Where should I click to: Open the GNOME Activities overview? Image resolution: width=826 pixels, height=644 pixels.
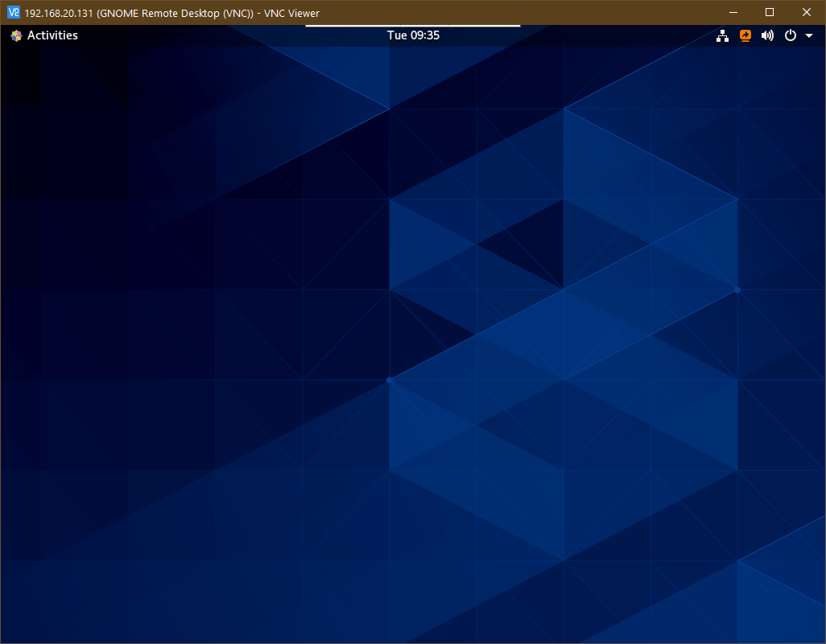click(x=52, y=35)
